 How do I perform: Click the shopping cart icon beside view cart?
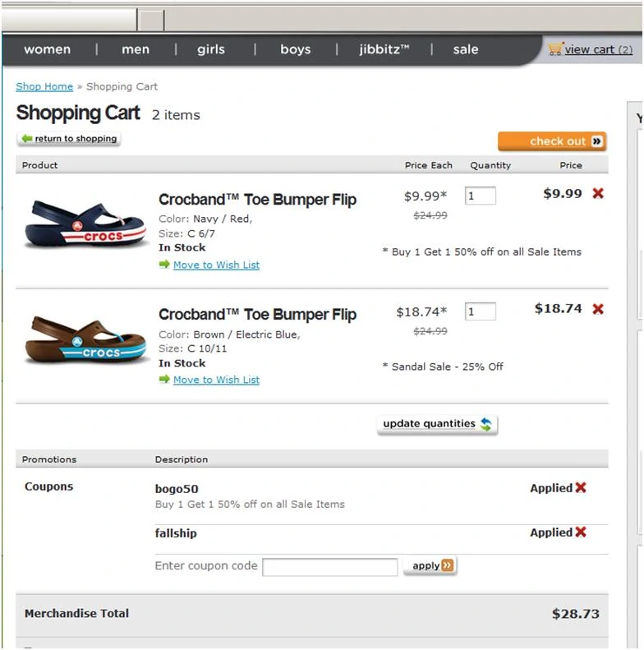pos(555,49)
